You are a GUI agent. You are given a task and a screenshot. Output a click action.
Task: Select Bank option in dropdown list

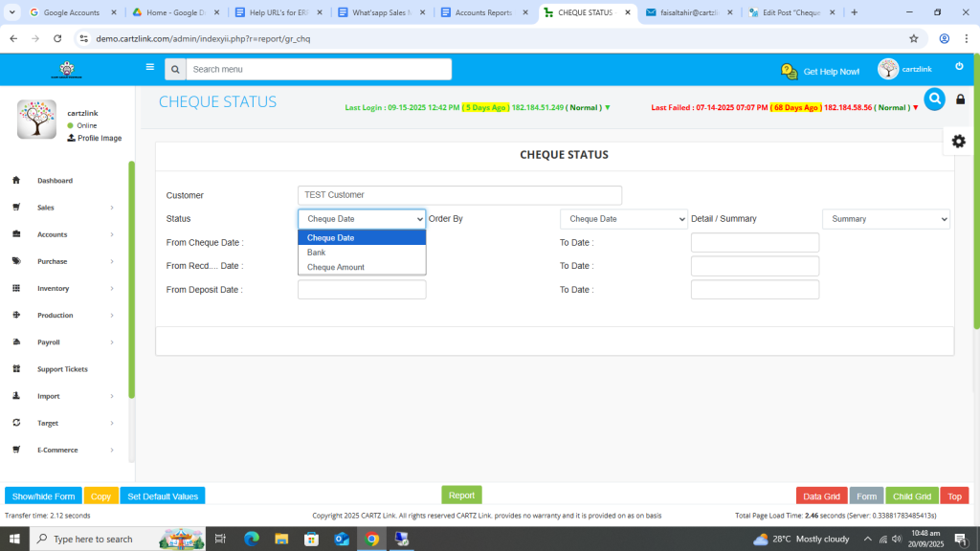point(317,253)
